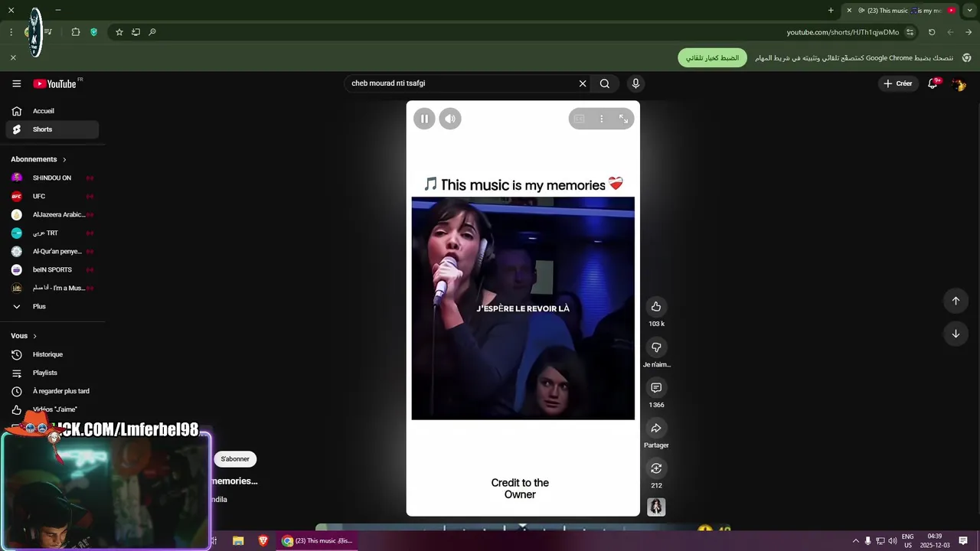Open Historique in the sidebar
Screen dimensions: 980x551
pyautogui.click(x=52, y=354)
